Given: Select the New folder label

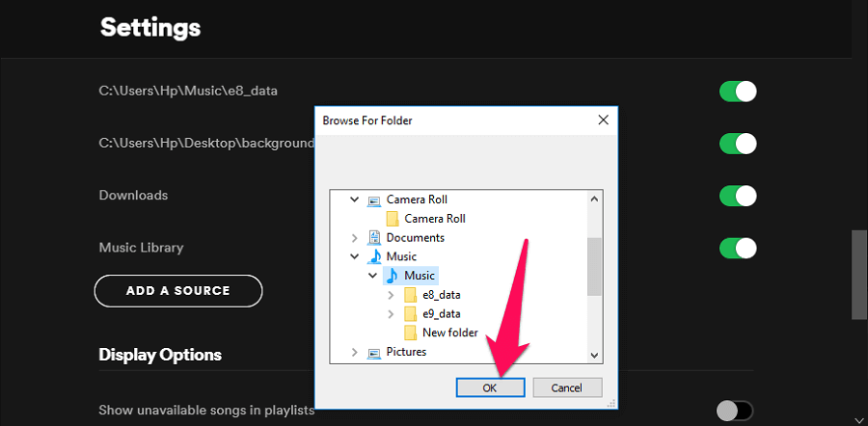Looking at the screenshot, I should (x=450, y=333).
